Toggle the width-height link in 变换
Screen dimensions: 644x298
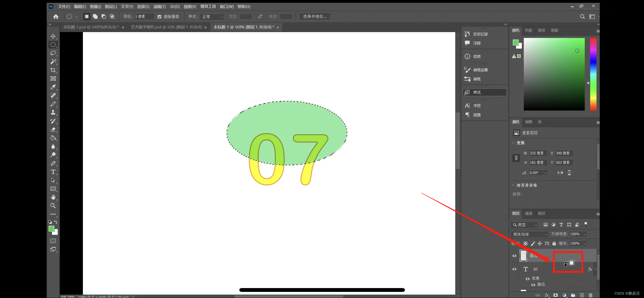516,158
